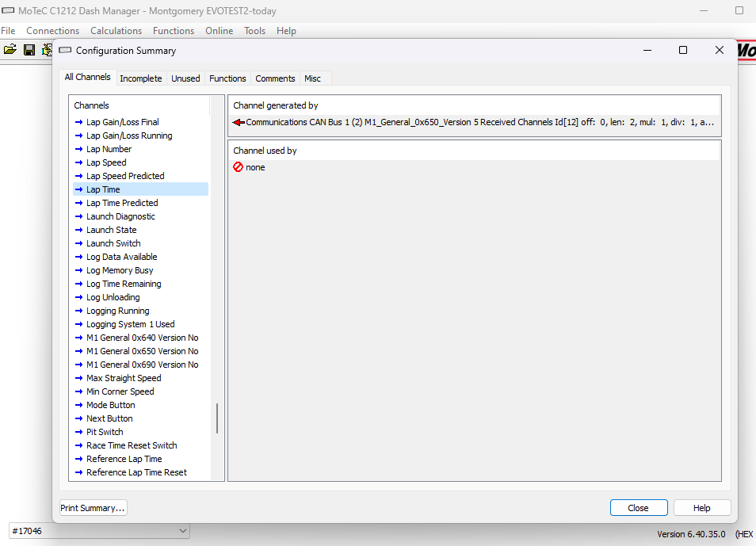Open the Help menu in the menu bar

click(286, 31)
